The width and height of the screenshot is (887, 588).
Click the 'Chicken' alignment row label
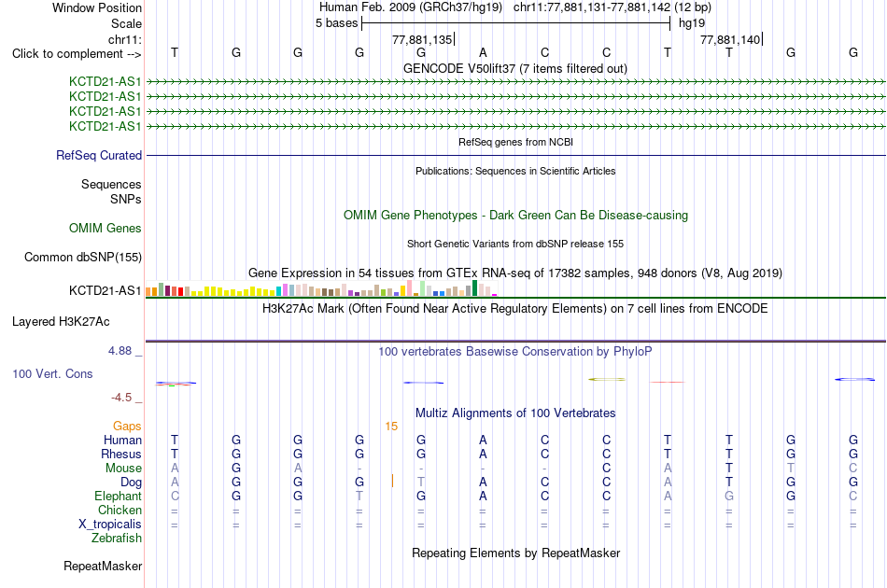pyautogui.click(x=120, y=510)
